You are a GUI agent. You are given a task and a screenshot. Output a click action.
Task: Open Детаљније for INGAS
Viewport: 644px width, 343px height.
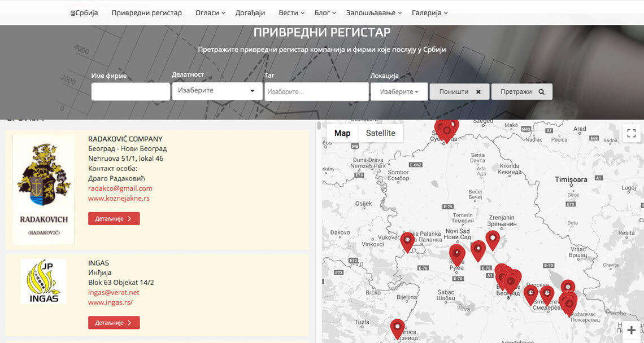pos(114,323)
